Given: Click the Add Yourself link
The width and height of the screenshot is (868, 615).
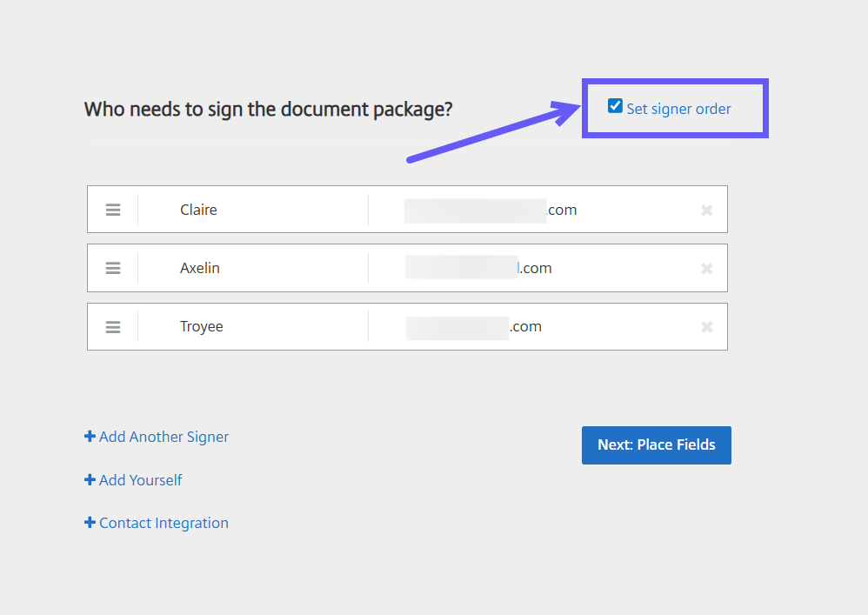Looking at the screenshot, I should (140, 480).
